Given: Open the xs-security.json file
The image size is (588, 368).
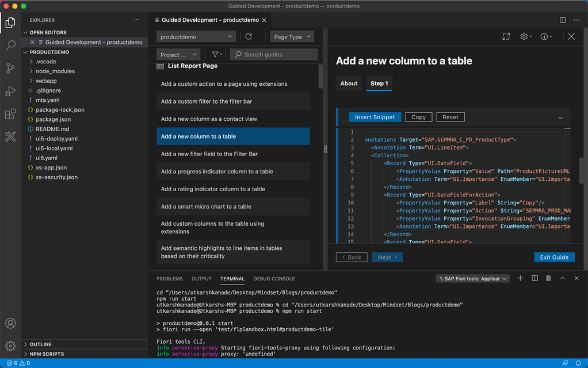Looking at the screenshot, I should [x=56, y=177].
